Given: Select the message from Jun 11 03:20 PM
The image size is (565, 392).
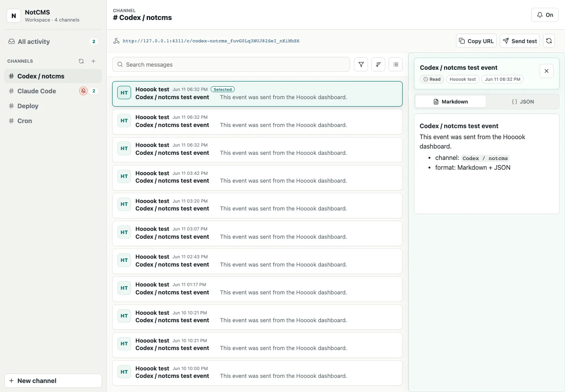Looking at the screenshot, I should coord(257,205).
